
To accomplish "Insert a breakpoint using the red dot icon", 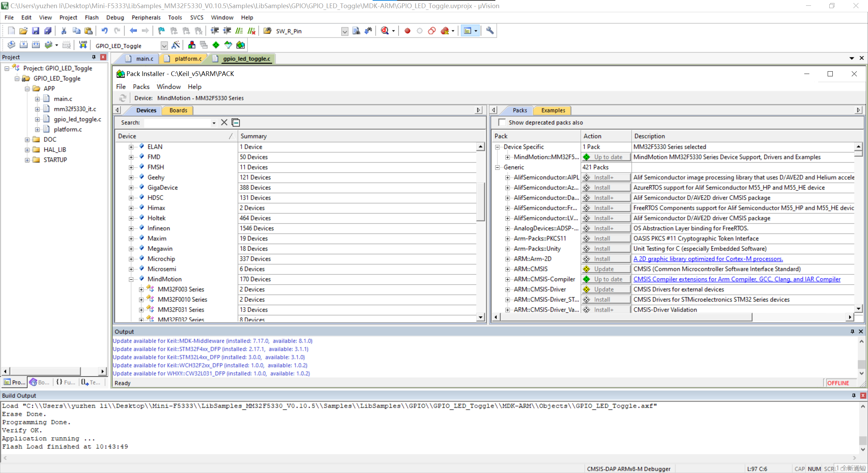I will [x=407, y=31].
